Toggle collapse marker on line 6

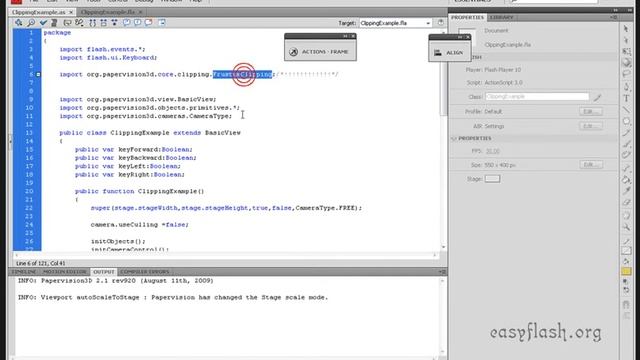coord(38,74)
